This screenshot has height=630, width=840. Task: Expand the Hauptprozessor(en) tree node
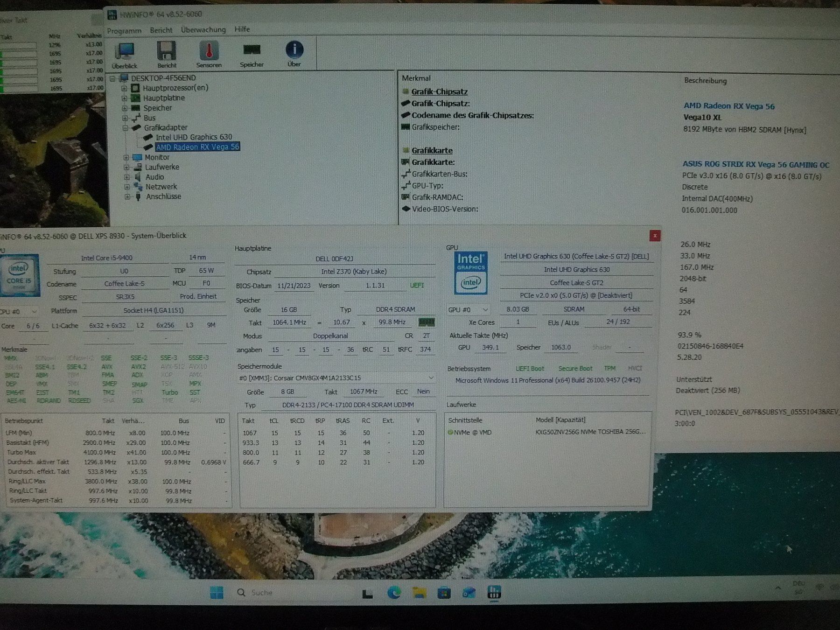[125, 88]
